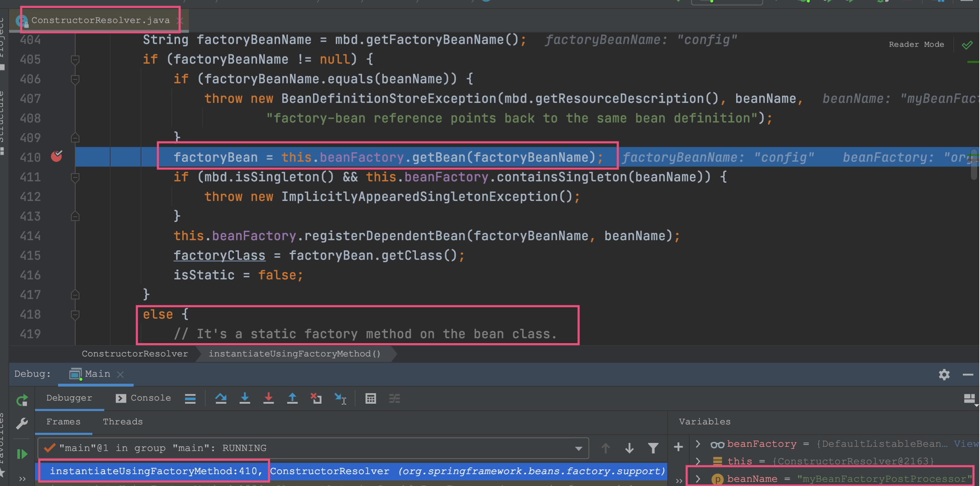The height and width of the screenshot is (486, 980).
Task: Show more variables panel actions chevrons
Action: (x=679, y=480)
